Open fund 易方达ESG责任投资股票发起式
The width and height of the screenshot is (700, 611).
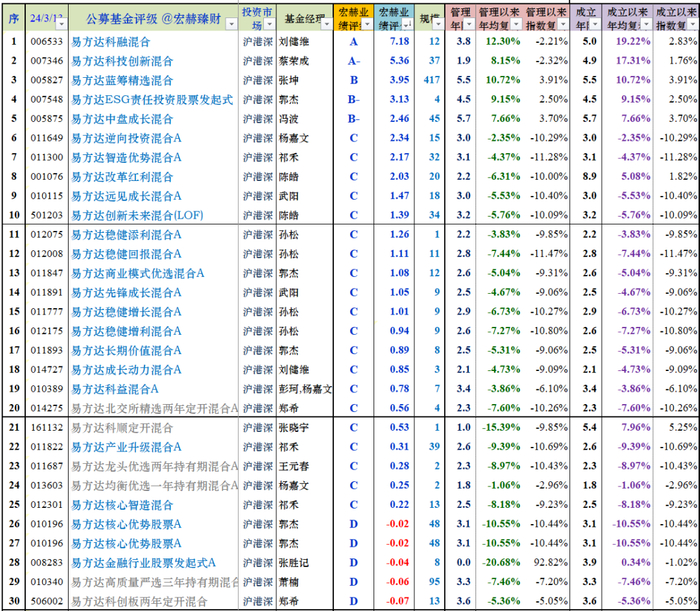[x=152, y=100]
